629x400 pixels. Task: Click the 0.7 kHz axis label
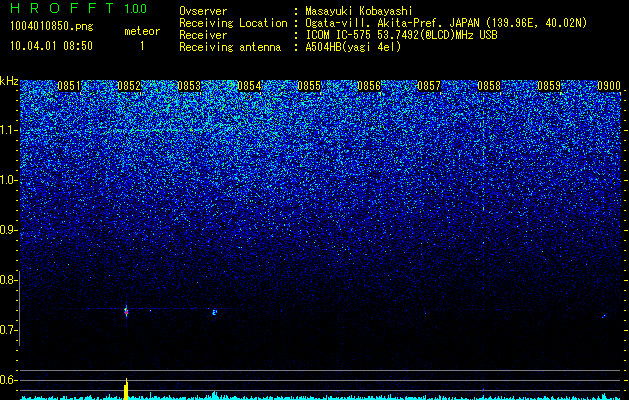pos(9,330)
